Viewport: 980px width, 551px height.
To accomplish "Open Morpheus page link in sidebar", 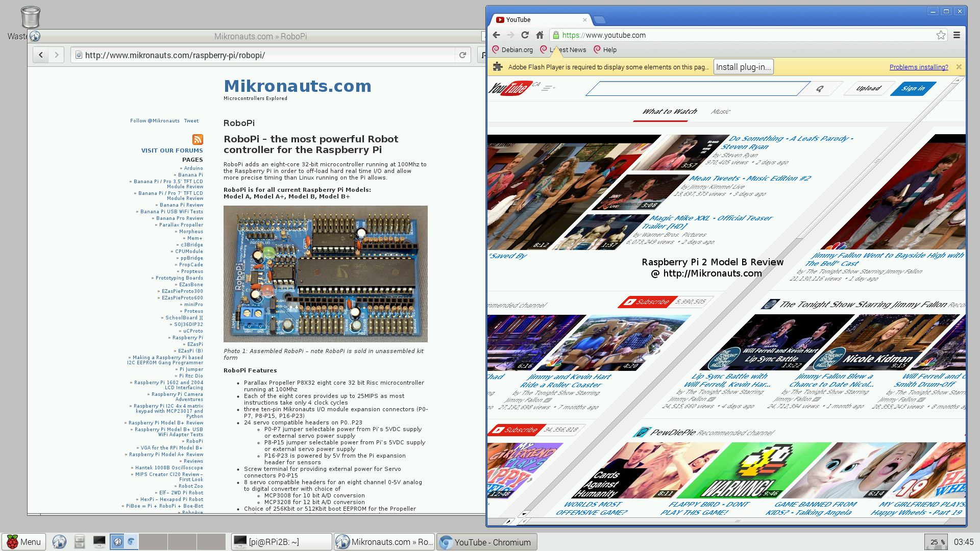I will 191,232.
